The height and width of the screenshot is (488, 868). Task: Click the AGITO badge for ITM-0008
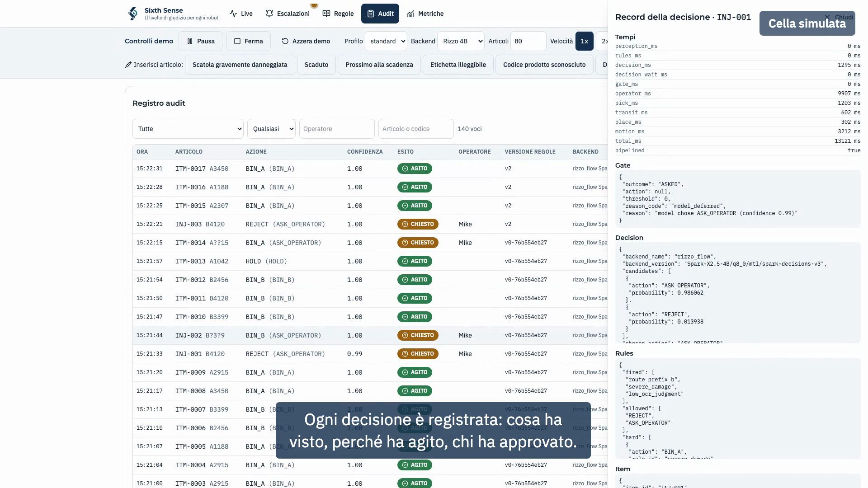[415, 391]
